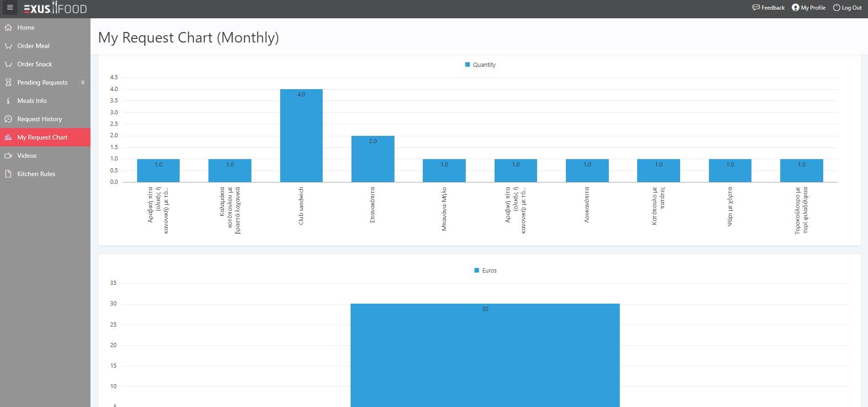The width and height of the screenshot is (868, 407).
Task: Click the Quantity legend blue swatch
Action: click(x=468, y=65)
